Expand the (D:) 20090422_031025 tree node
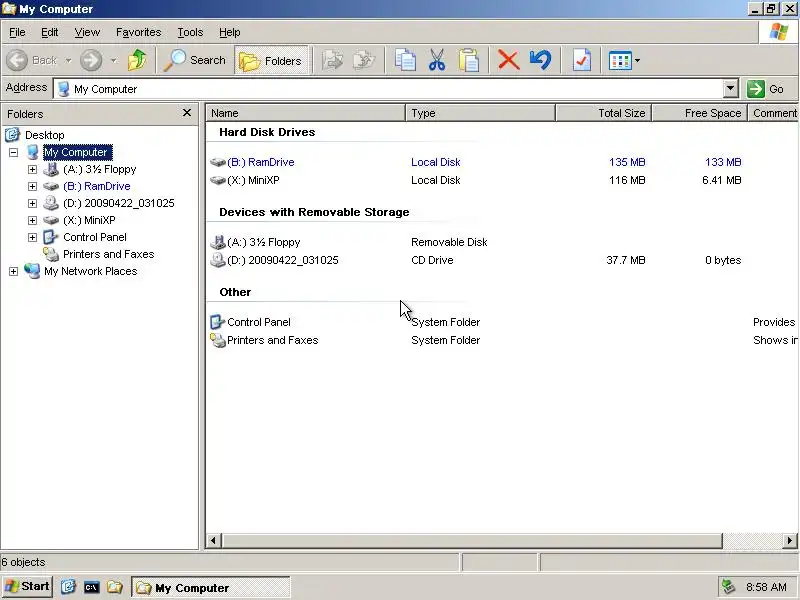Image resolution: width=800 pixels, height=600 pixels. pyautogui.click(x=32, y=203)
